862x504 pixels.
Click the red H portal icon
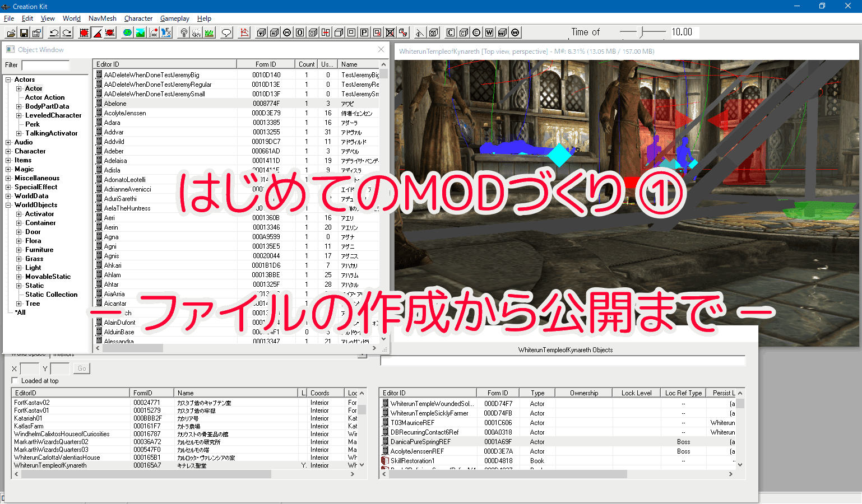(x=326, y=32)
